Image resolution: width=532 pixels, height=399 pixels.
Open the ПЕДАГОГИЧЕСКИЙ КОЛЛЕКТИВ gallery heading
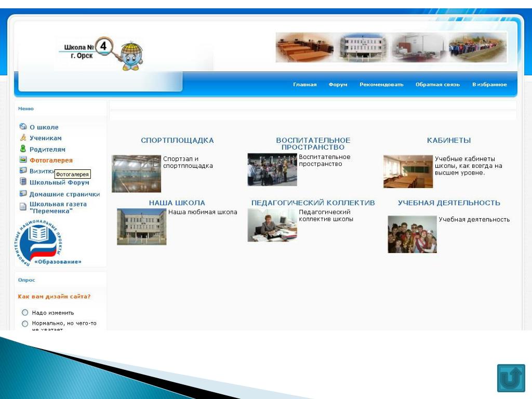[x=313, y=203]
